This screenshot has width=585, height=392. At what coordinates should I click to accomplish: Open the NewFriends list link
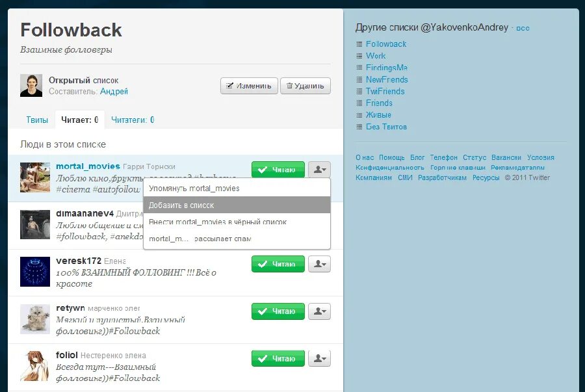pyautogui.click(x=387, y=79)
